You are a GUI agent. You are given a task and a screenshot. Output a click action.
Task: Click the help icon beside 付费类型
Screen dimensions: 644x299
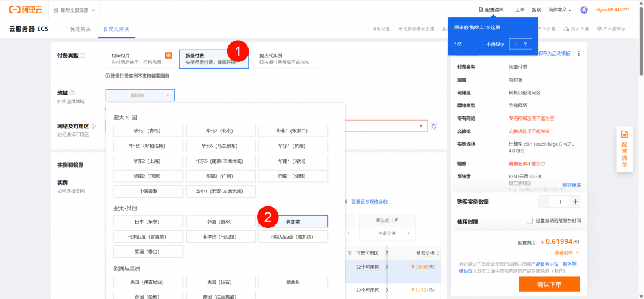pyautogui.click(x=83, y=56)
